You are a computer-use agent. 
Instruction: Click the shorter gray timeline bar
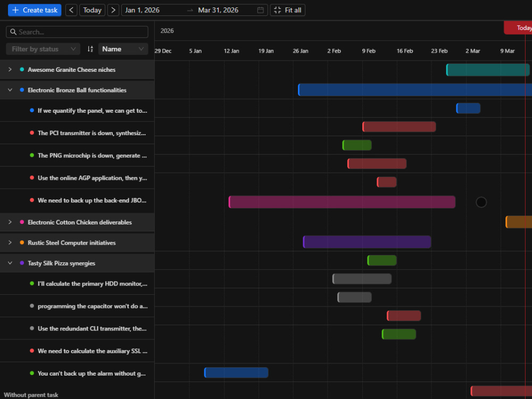(354, 297)
